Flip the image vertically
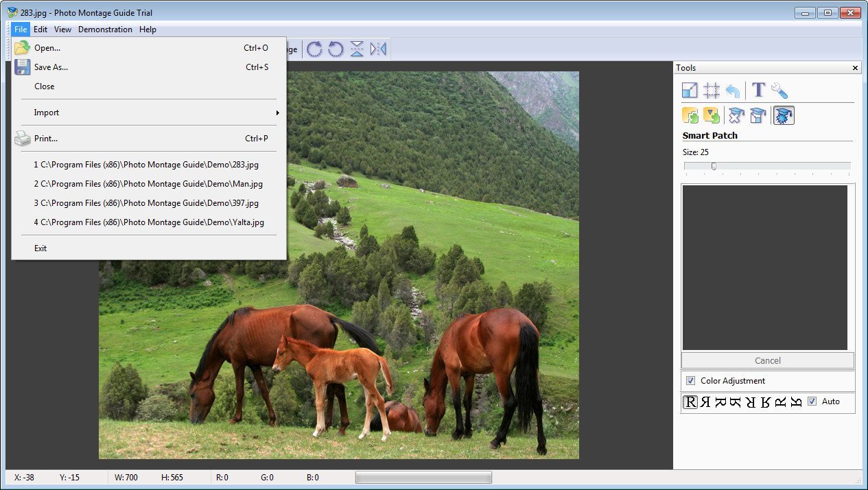This screenshot has height=490, width=868. point(356,49)
